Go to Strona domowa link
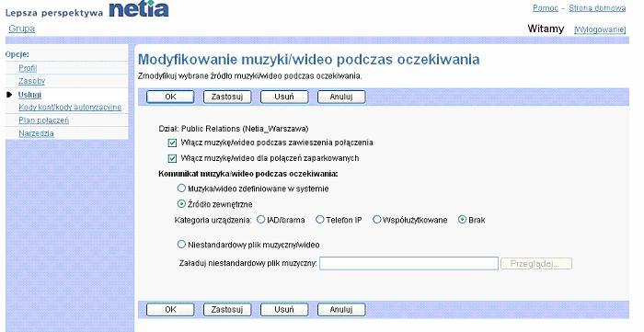 (597, 7)
